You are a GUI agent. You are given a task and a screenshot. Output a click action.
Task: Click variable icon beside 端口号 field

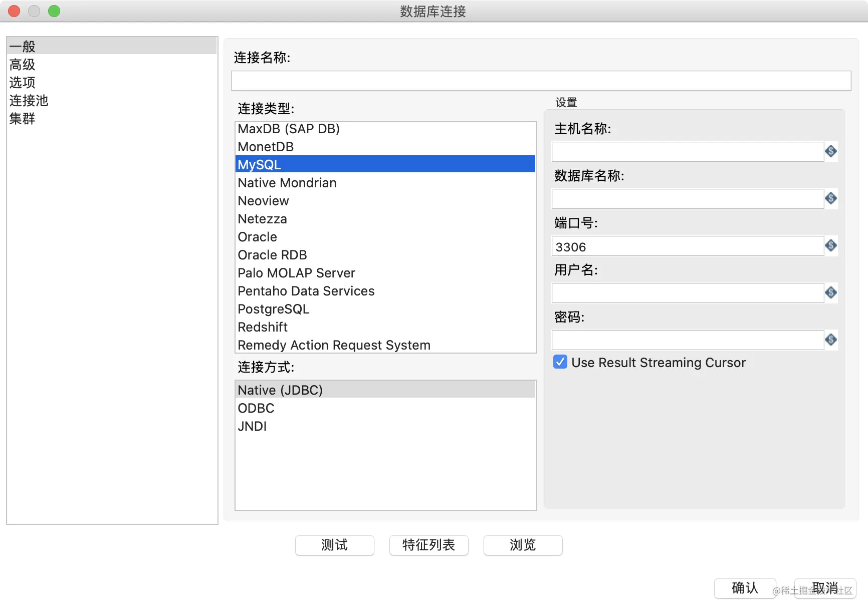pyautogui.click(x=831, y=245)
